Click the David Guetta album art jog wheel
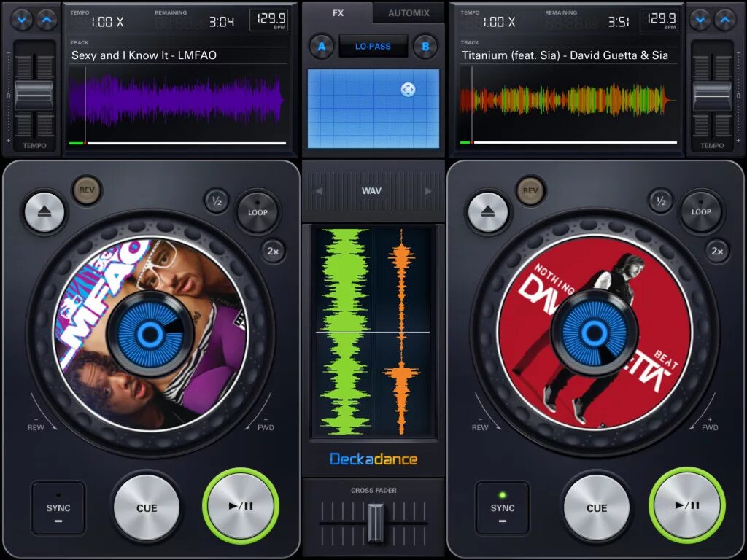The image size is (747, 560). (594, 332)
